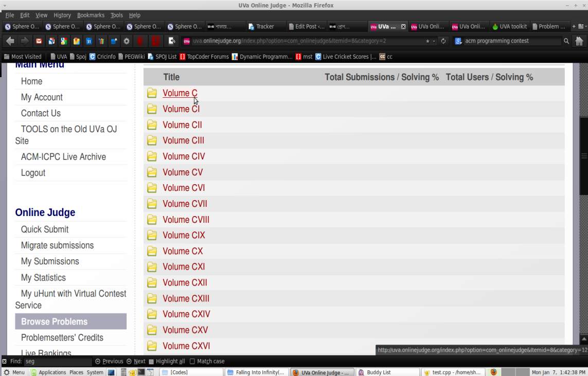Click the Google Calendar 31 icon
Screen dimensions: 588x376
(x=88, y=41)
